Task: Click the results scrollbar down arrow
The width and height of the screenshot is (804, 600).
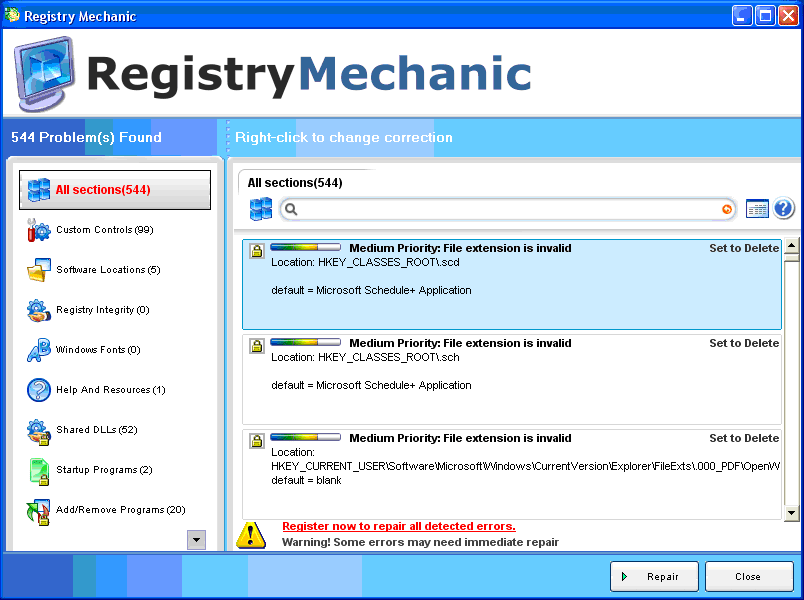Action: [x=791, y=512]
